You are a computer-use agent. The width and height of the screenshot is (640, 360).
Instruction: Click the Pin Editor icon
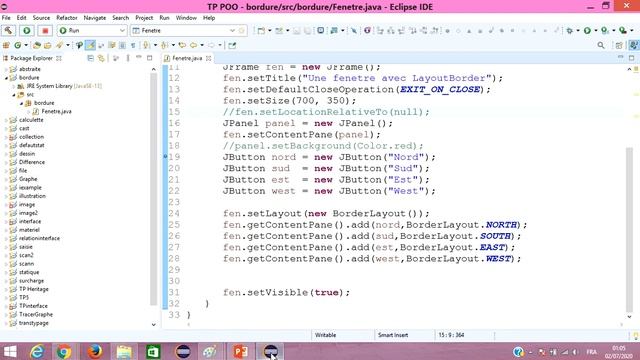(x=232, y=45)
